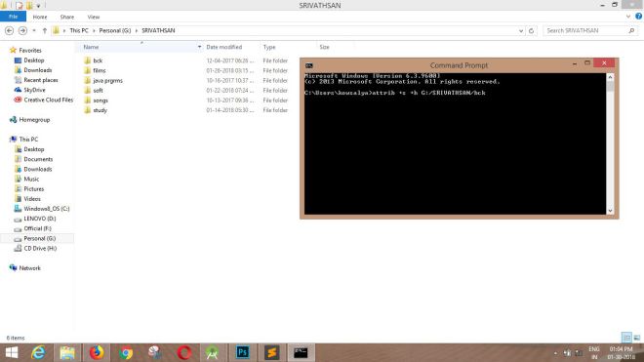The width and height of the screenshot is (644, 362).
Task: Open Opera browser from the taskbar
Action: pyautogui.click(x=184, y=352)
